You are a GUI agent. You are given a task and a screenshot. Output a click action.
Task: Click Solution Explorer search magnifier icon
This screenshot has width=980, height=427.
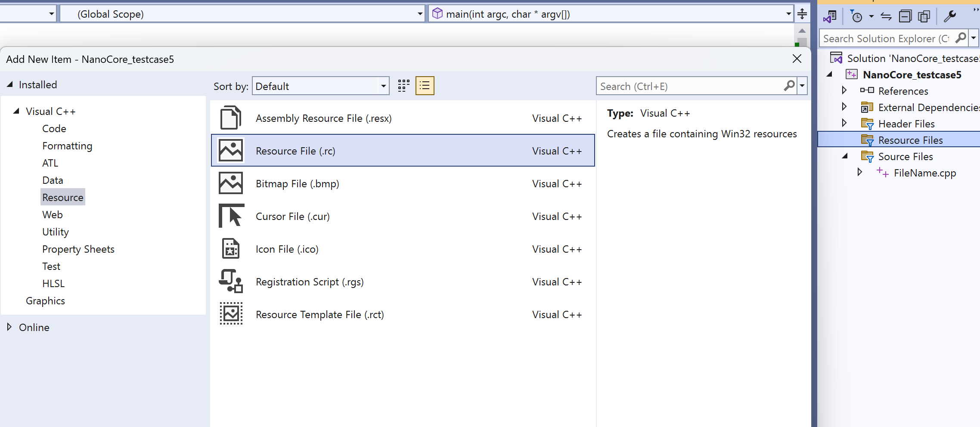pyautogui.click(x=960, y=38)
